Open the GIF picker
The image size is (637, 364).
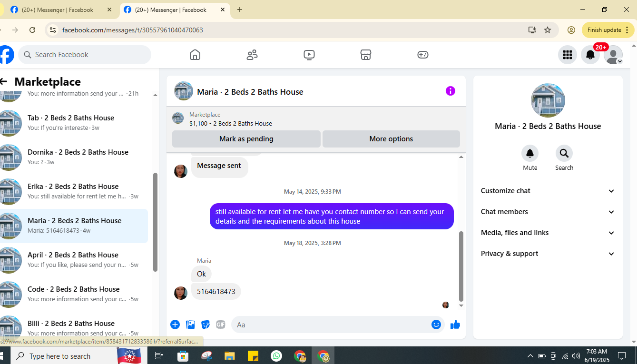tap(221, 325)
